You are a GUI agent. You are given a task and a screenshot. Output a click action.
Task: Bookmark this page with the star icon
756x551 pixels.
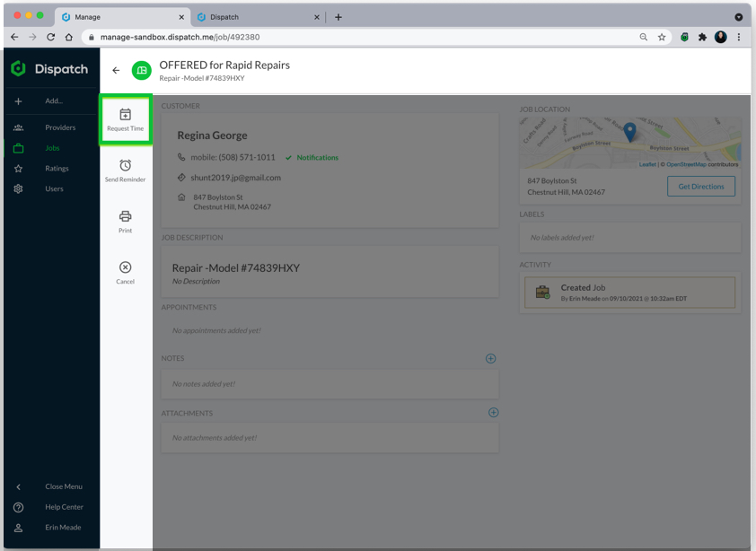(662, 38)
